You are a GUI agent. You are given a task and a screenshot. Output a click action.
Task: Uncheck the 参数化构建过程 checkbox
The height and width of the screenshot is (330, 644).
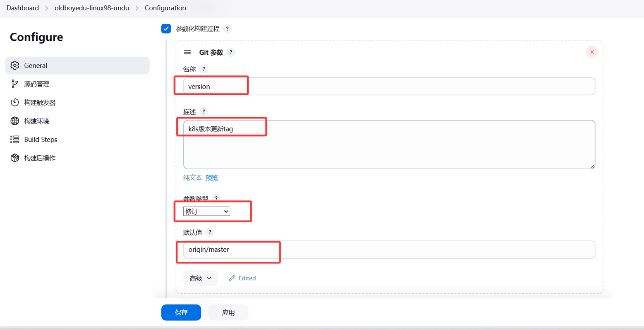point(166,29)
